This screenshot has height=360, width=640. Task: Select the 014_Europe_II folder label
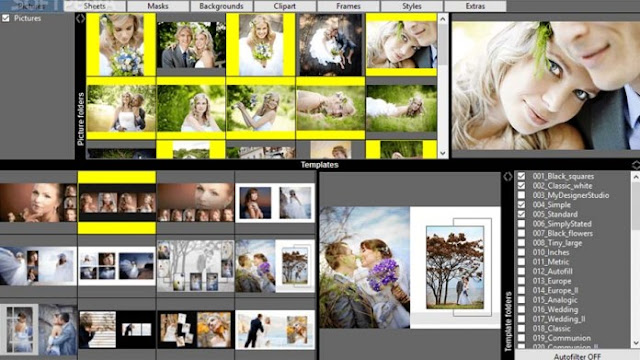click(x=555, y=290)
